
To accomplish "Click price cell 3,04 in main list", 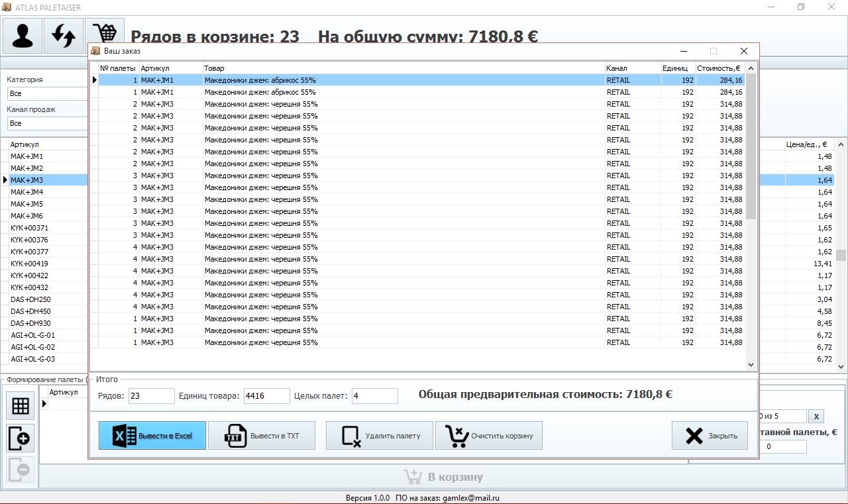I will 810,299.
